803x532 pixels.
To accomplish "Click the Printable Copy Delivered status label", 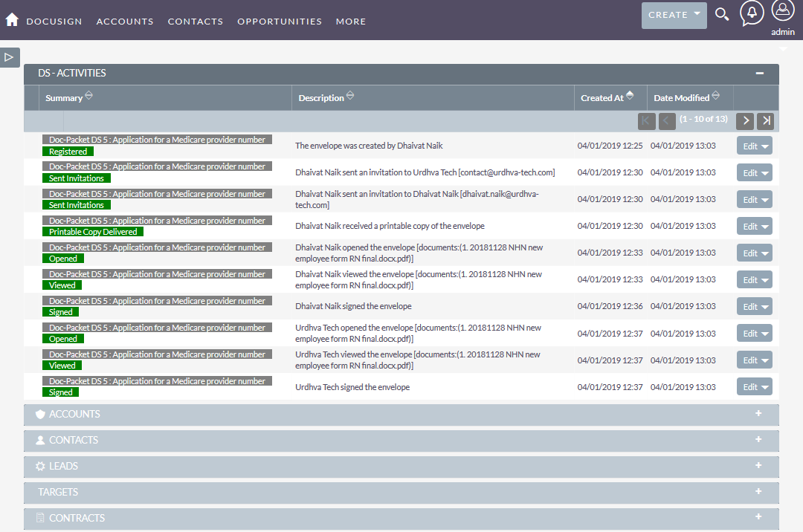I will click(x=93, y=232).
